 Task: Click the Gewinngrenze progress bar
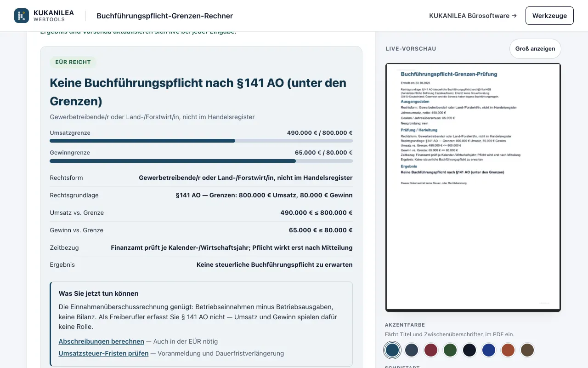201,161
